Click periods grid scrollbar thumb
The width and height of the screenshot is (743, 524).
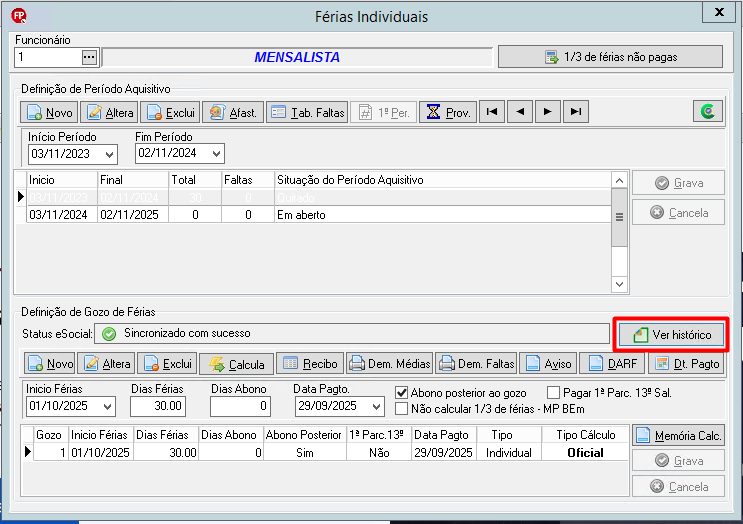[619, 217]
